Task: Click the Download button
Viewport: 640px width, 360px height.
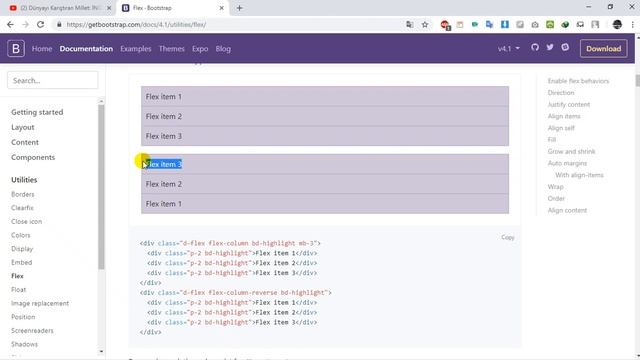Action: click(x=603, y=49)
